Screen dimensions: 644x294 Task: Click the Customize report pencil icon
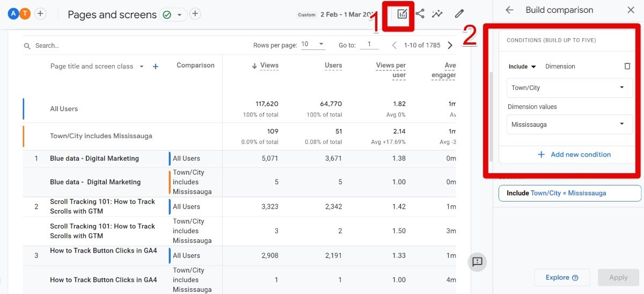point(459,14)
